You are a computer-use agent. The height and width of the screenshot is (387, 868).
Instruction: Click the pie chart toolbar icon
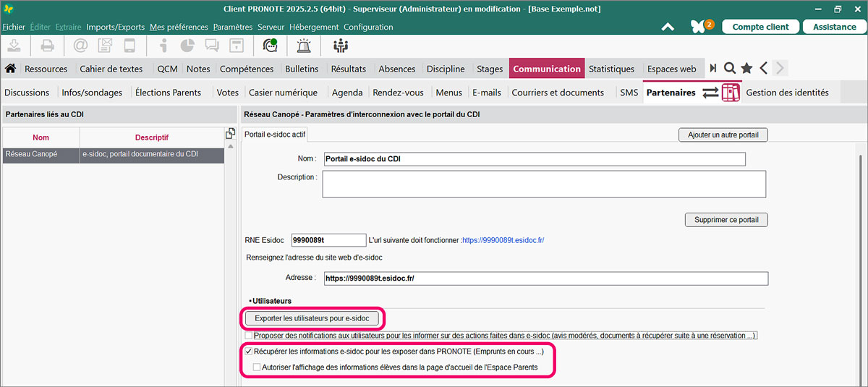(x=187, y=46)
